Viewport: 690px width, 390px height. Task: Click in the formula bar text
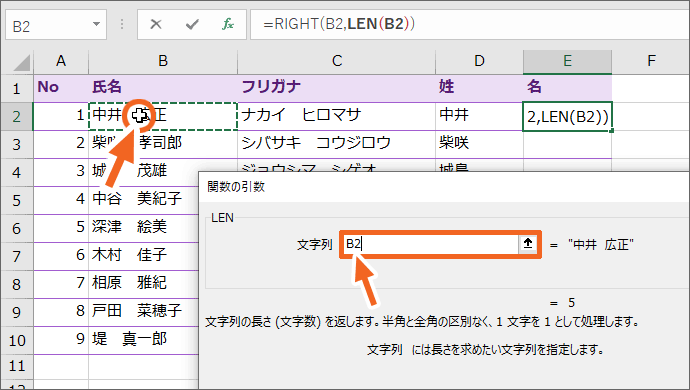click(338, 24)
